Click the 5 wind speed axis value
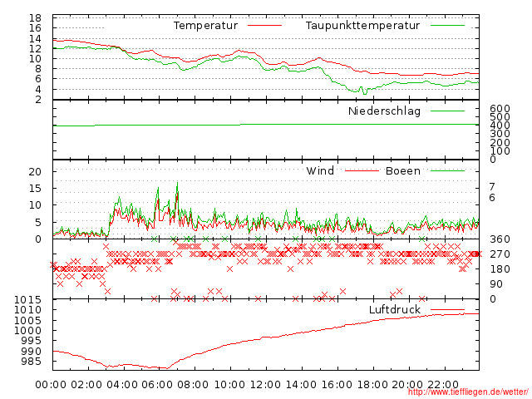The height and width of the screenshot is (399, 532). pos(38,223)
